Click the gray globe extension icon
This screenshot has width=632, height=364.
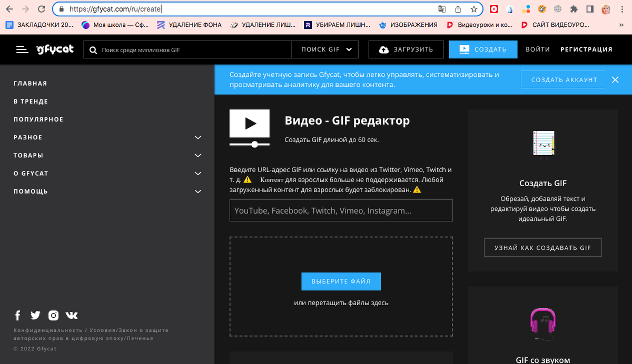click(558, 9)
